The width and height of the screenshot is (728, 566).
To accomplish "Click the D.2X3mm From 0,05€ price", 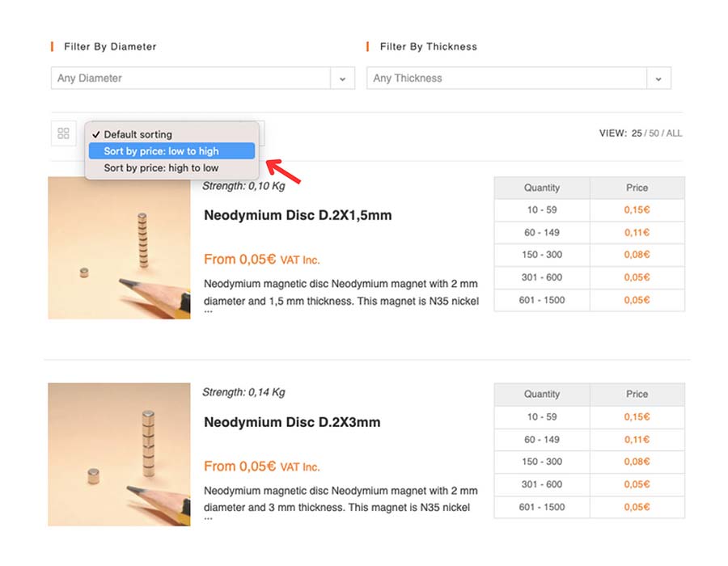I will click(x=262, y=467).
